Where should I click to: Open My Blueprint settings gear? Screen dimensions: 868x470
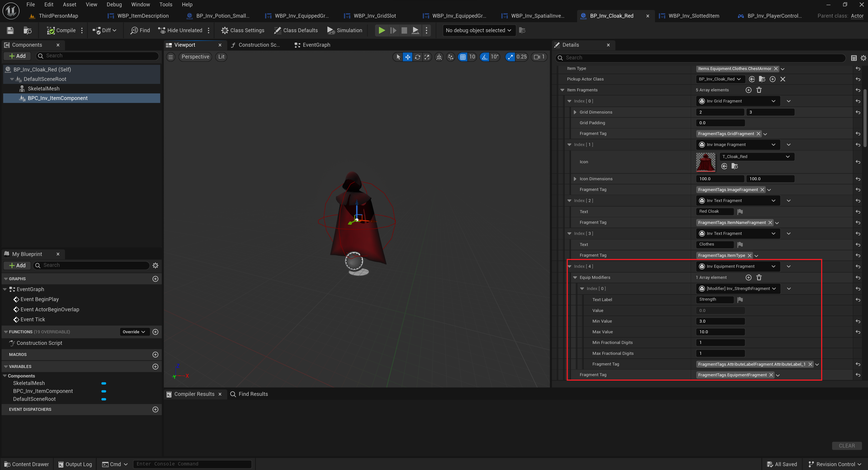155,265
